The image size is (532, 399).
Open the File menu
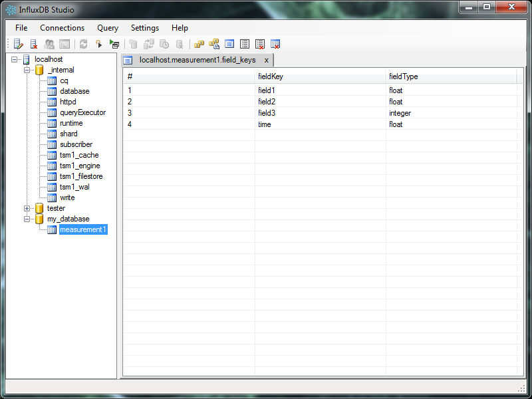pyautogui.click(x=21, y=28)
